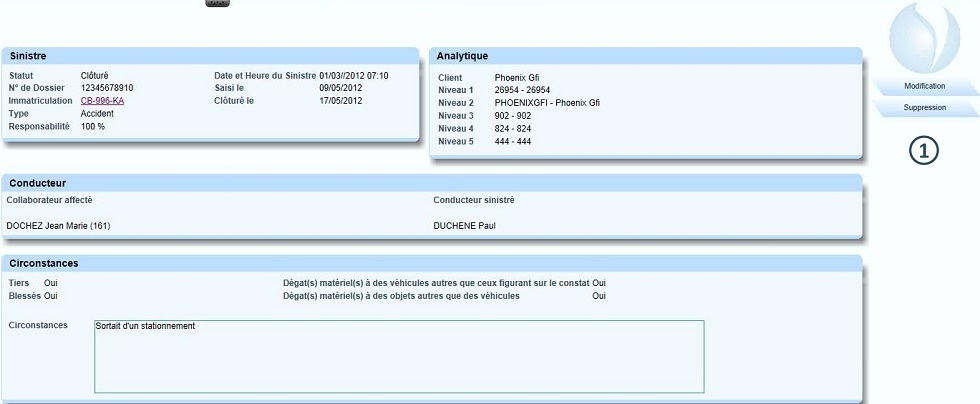
Task: Click collaborator name DOCHEZ Jean Marie
Action: [x=58, y=226]
